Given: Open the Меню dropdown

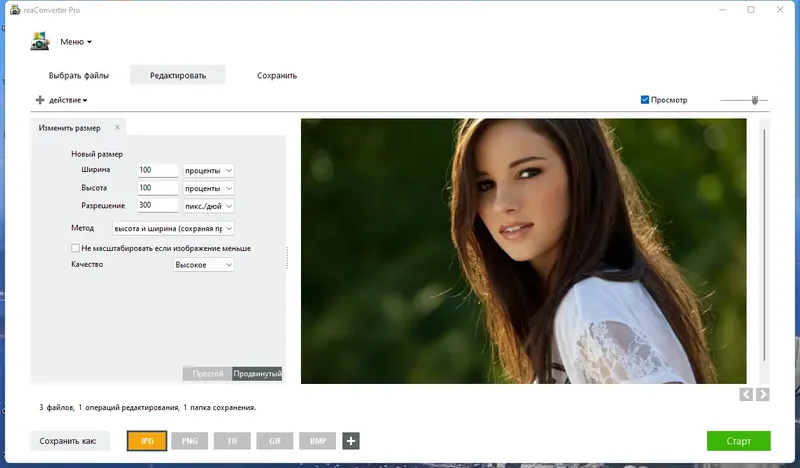Looking at the screenshot, I should point(76,42).
